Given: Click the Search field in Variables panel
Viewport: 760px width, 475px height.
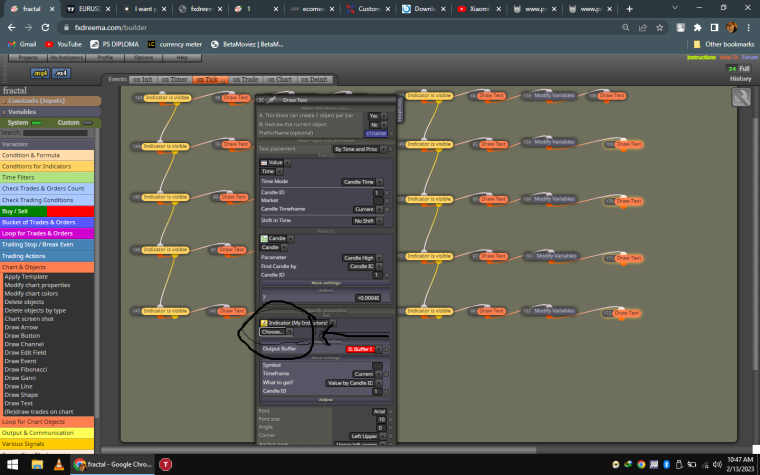Looking at the screenshot, I should pyautogui.click(x=55, y=133).
